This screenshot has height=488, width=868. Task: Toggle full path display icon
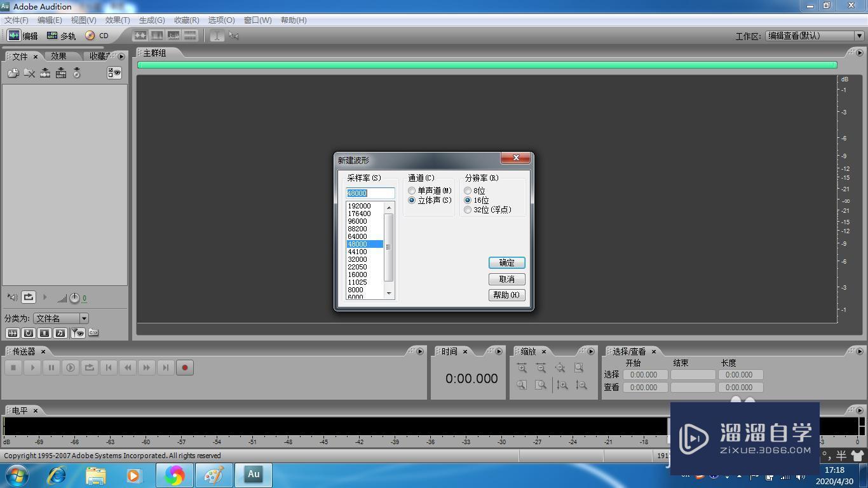pos(93,332)
